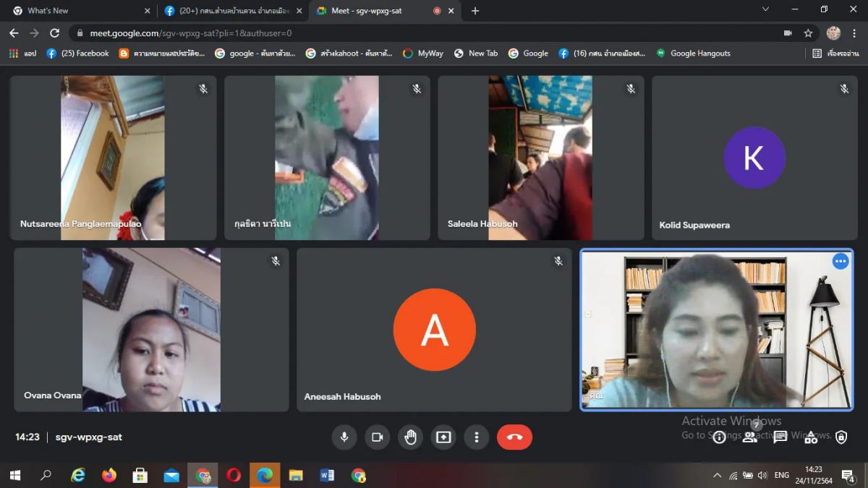Click the Present now screen share icon
The height and width of the screenshot is (488, 868).
443,437
